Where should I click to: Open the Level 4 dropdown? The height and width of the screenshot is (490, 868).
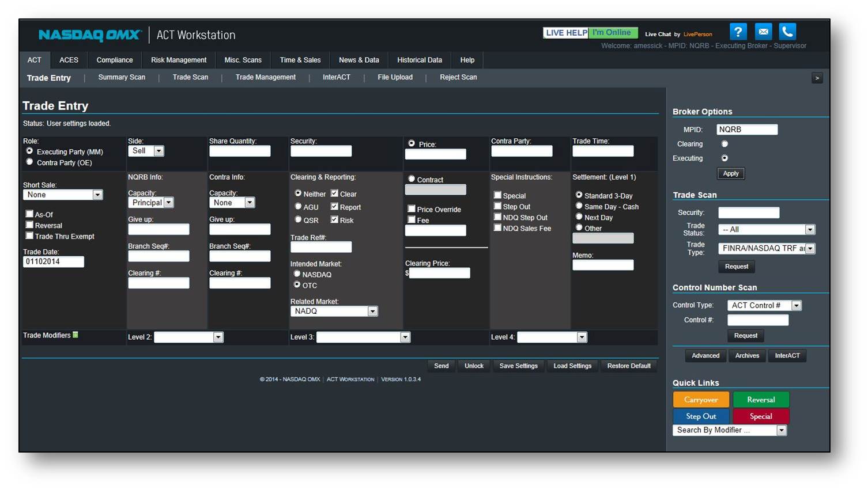(552, 337)
